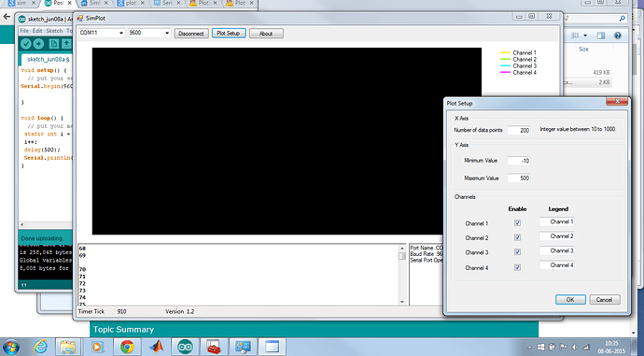The image size is (644, 356).
Task: Select the sketch_jun08a tab in Arduino
Action: 48,59
